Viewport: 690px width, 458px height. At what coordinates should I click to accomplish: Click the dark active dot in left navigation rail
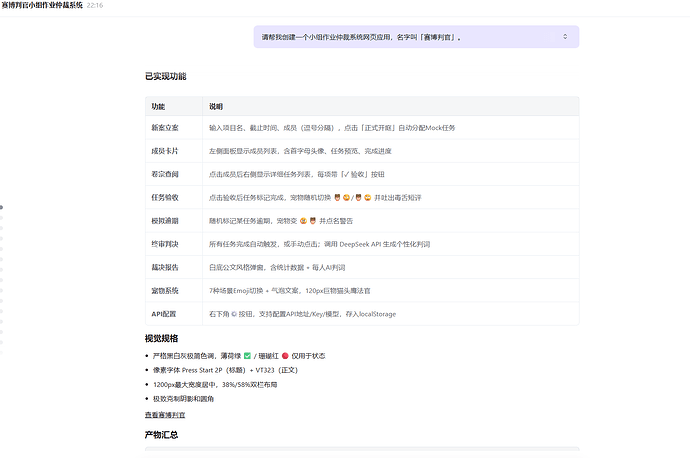pyautogui.click(x=2, y=207)
